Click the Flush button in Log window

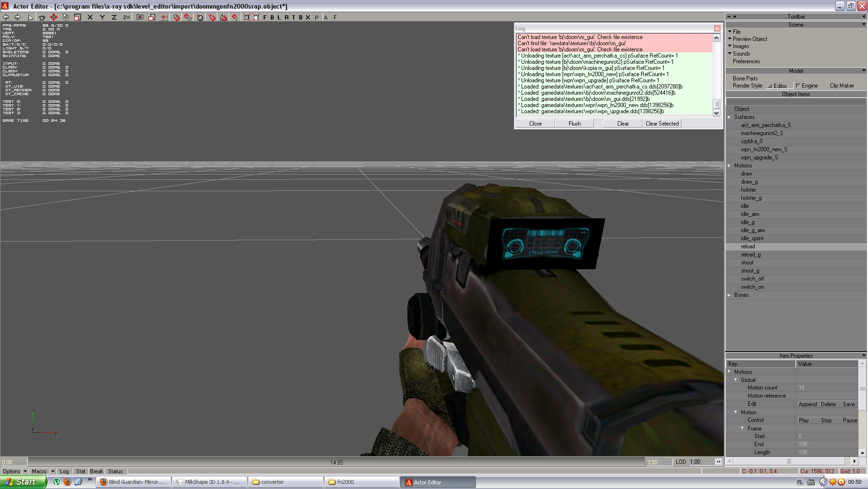click(x=574, y=123)
